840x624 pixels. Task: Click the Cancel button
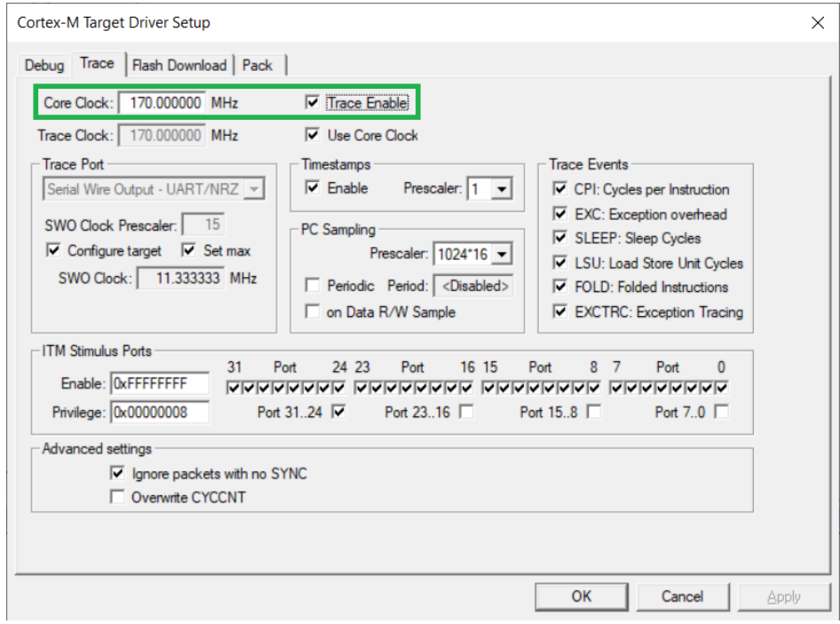tap(682, 596)
